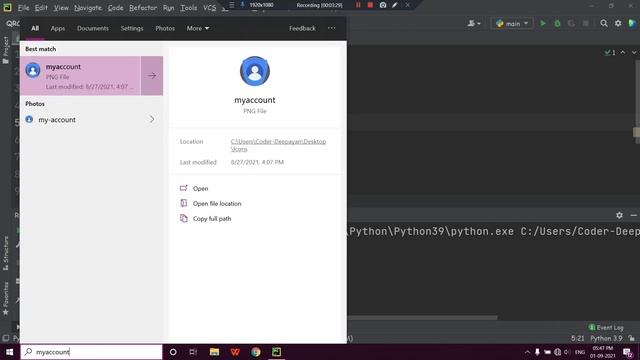Open Chrome from the taskbar
The width and height of the screenshot is (640, 360).
[x=256, y=352]
